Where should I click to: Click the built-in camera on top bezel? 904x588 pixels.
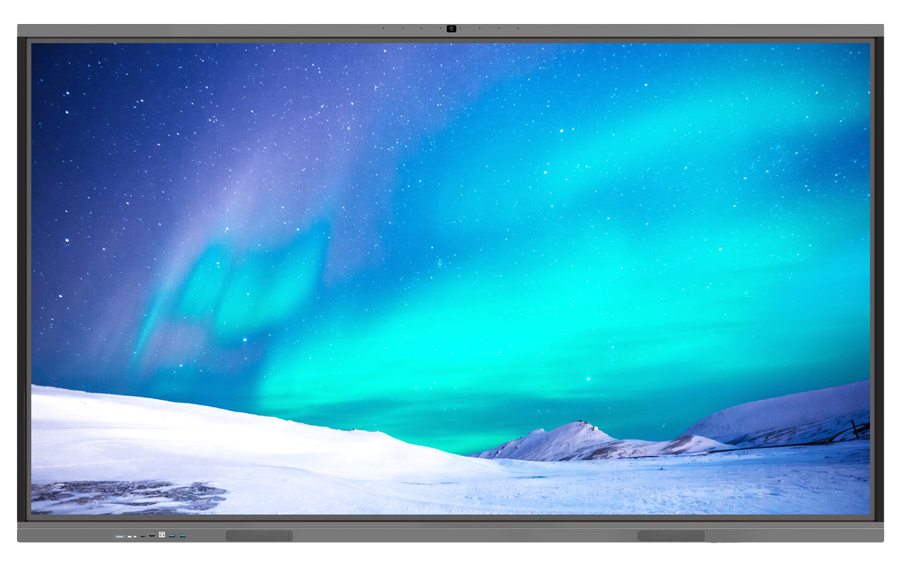pyautogui.click(x=451, y=29)
